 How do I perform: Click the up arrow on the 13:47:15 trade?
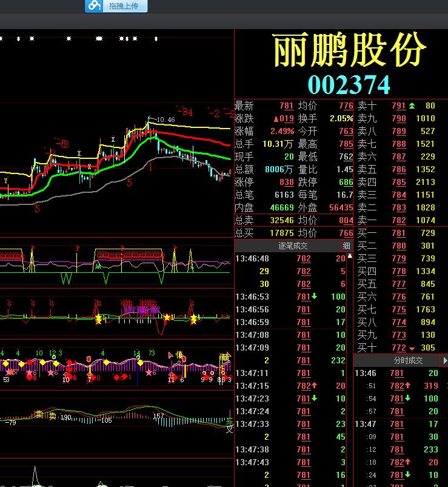[314, 385]
